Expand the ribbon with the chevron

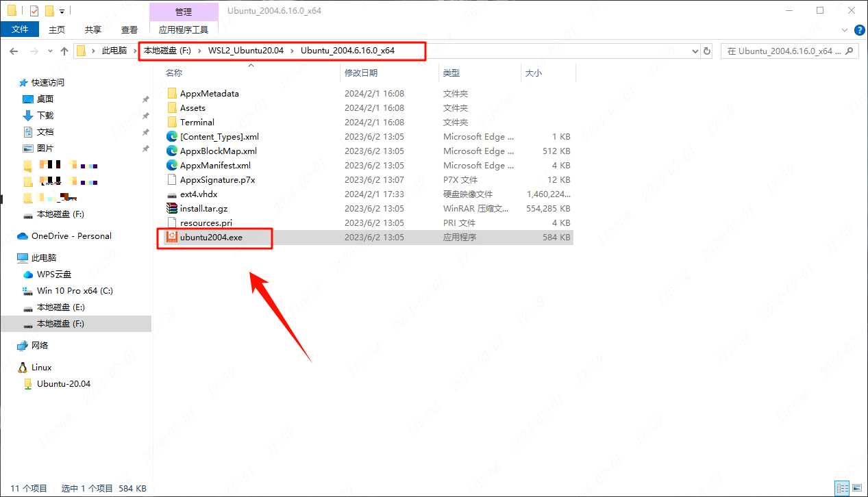(845, 29)
